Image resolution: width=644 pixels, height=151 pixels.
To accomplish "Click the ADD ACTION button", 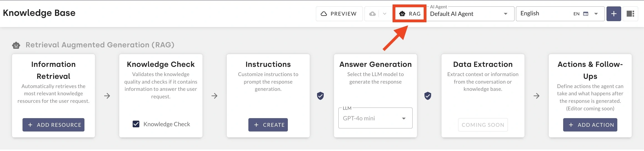I will pos(590,125).
